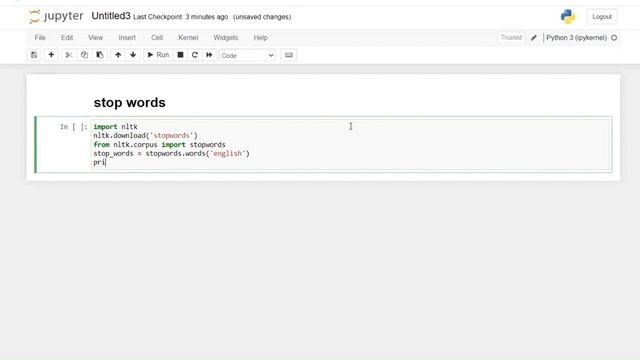Click the pencil edit mode icon

[x=533, y=38]
